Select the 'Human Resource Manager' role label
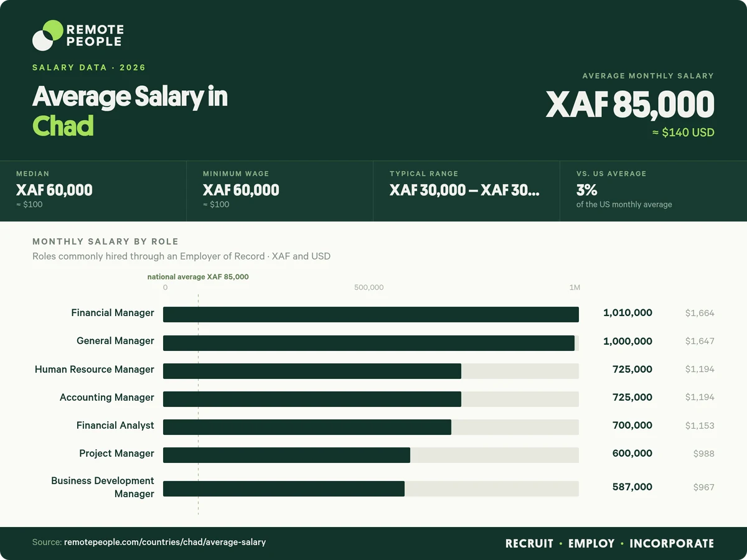Image resolution: width=747 pixels, height=560 pixels. (95, 370)
